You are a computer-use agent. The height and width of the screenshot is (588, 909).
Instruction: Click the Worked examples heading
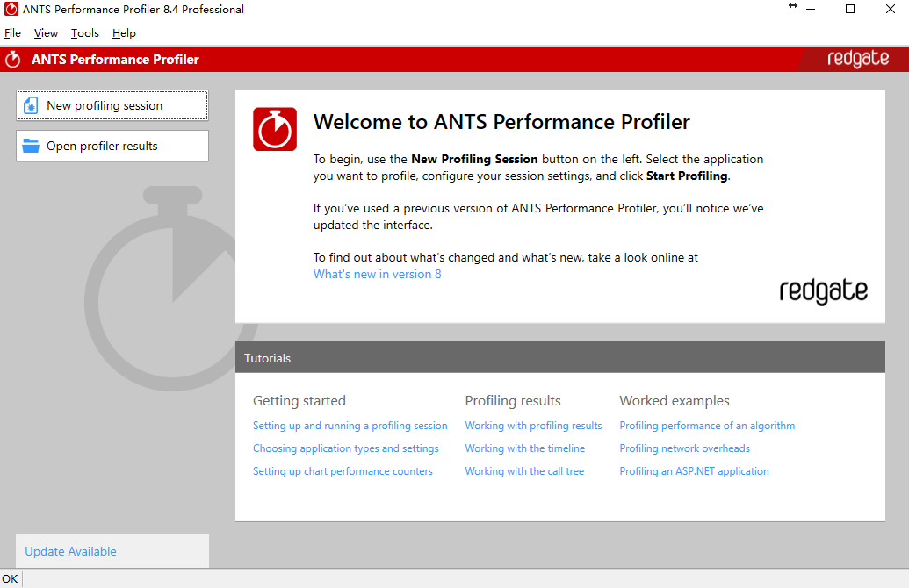click(675, 401)
